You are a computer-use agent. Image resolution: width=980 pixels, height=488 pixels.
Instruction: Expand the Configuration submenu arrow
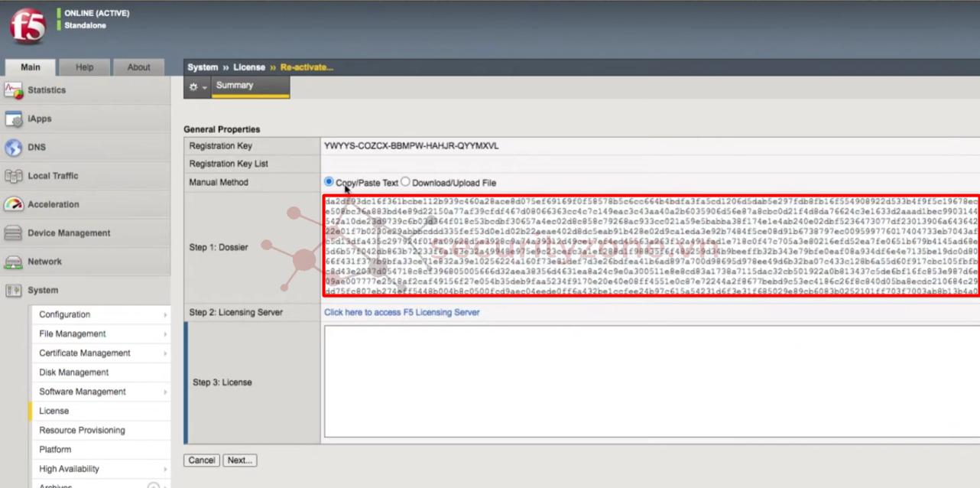[x=165, y=315]
